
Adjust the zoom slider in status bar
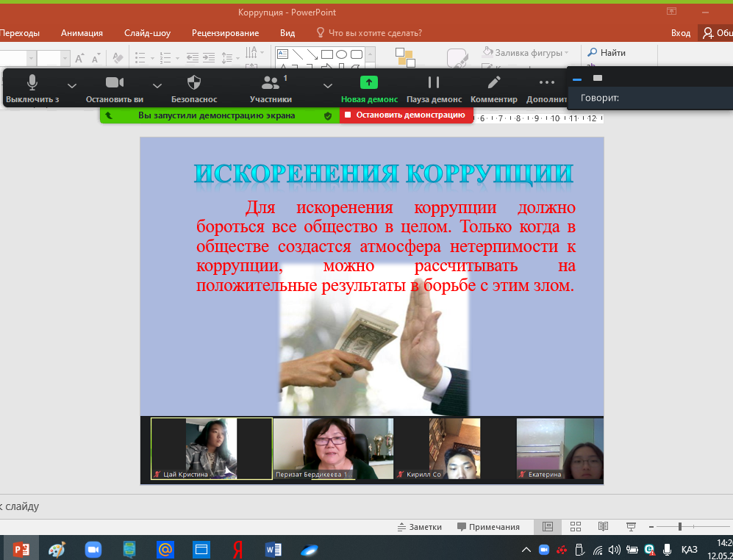[680, 527]
